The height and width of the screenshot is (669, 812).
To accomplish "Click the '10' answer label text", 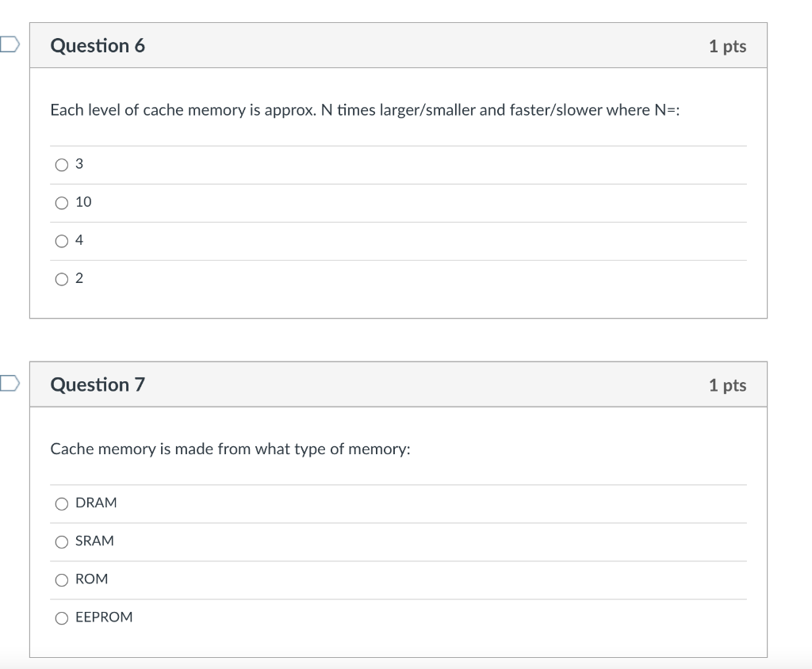I will coord(83,202).
